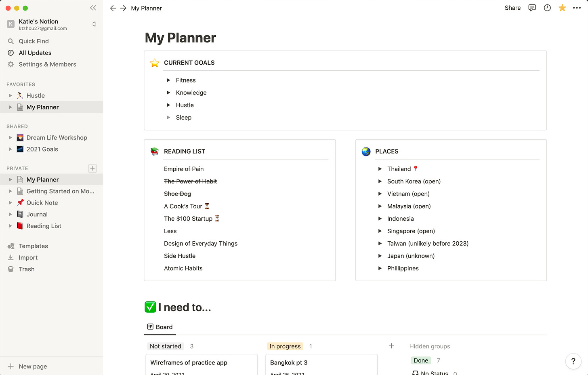The width and height of the screenshot is (588, 375).
Task: Expand the Thailand toggle
Action: [x=380, y=169]
